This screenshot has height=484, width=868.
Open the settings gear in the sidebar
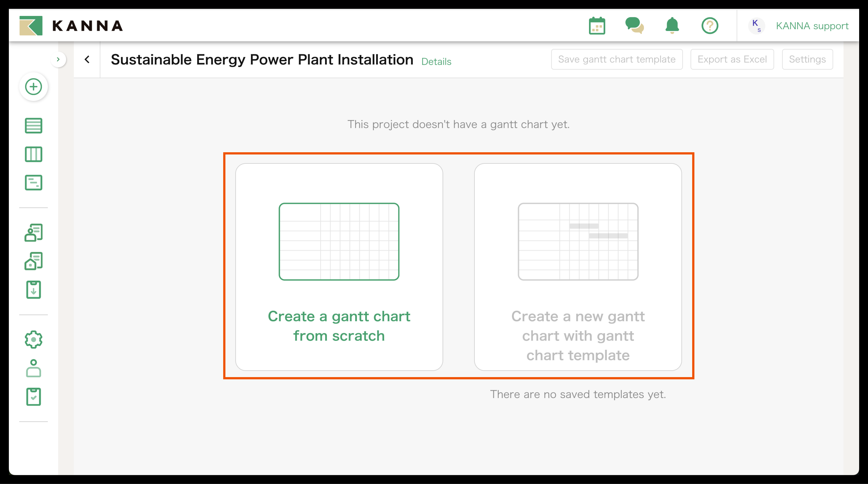click(x=33, y=340)
